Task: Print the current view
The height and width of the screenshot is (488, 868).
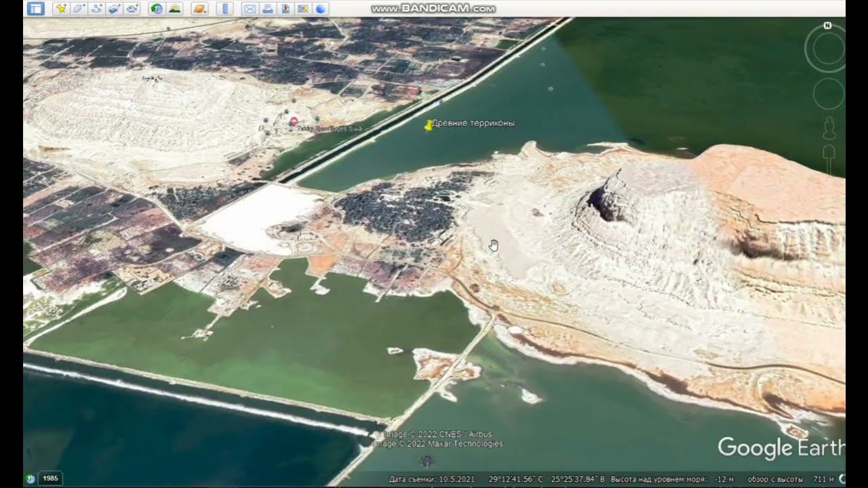Action: click(x=267, y=9)
